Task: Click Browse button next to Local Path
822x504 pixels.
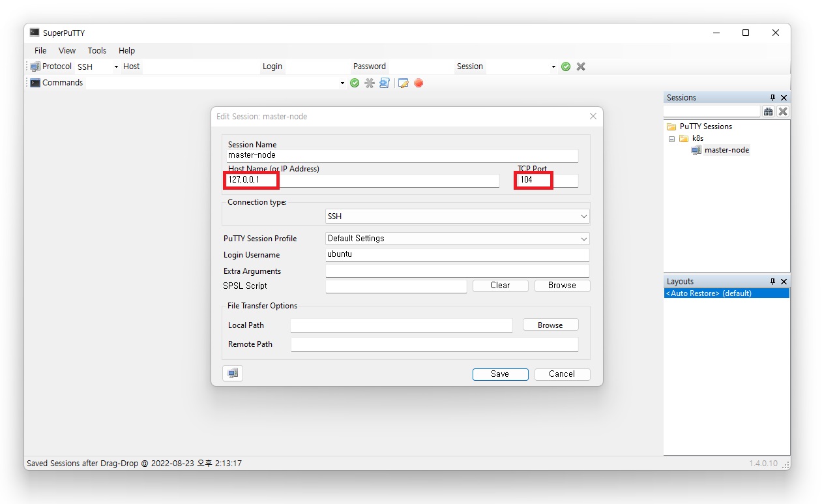Action: pos(550,325)
